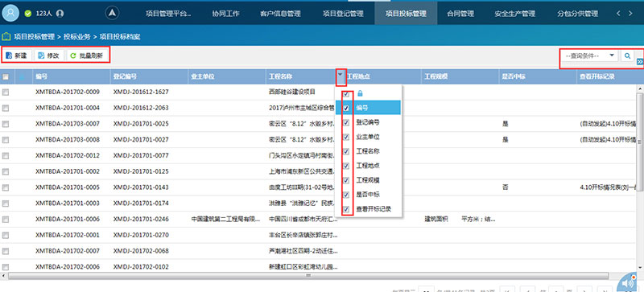The image size is (644, 292).
Task: Expand advanced query panel double-arrow icon
Action: click(640, 62)
